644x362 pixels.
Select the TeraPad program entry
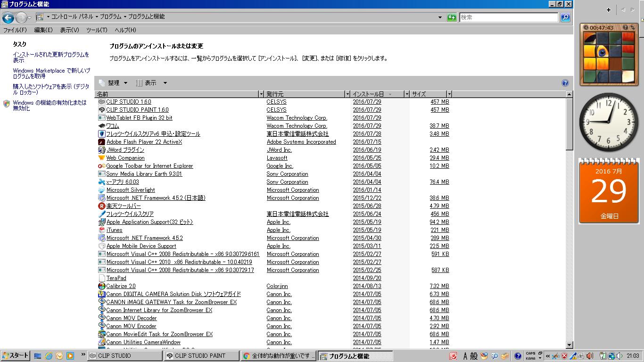click(116, 278)
